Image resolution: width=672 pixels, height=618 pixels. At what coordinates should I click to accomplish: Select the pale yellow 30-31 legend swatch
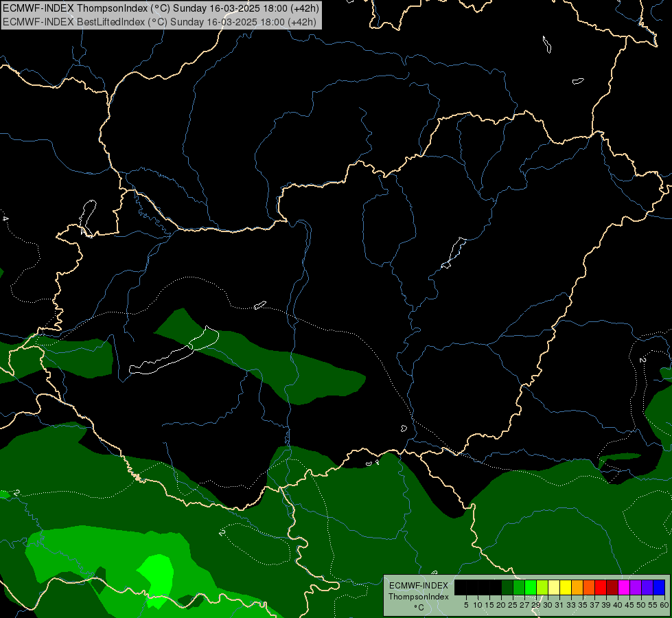[554, 587]
